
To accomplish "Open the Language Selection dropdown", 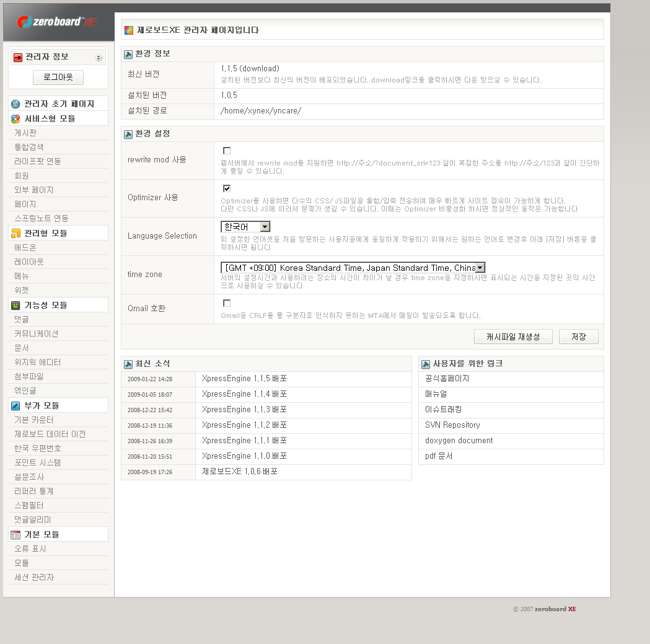I will [245, 227].
